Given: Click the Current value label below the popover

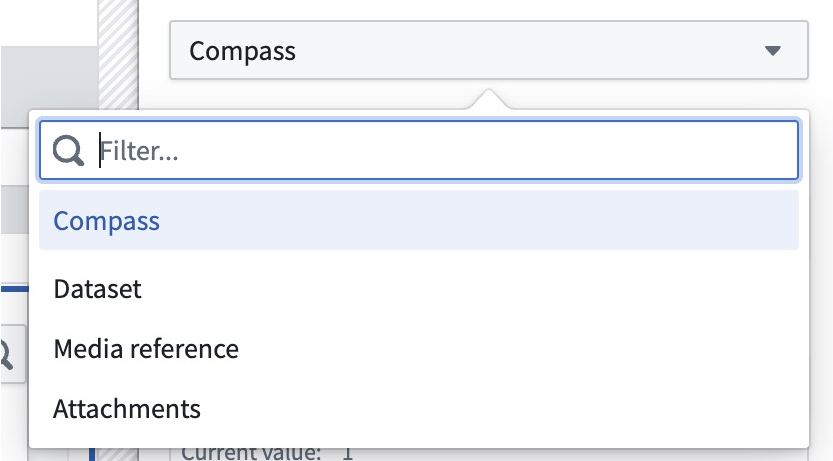Looking at the screenshot, I should tap(250, 454).
